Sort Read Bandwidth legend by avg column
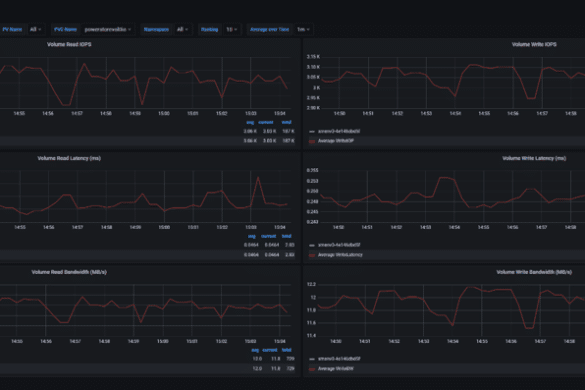The image size is (585, 390). tap(255, 350)
